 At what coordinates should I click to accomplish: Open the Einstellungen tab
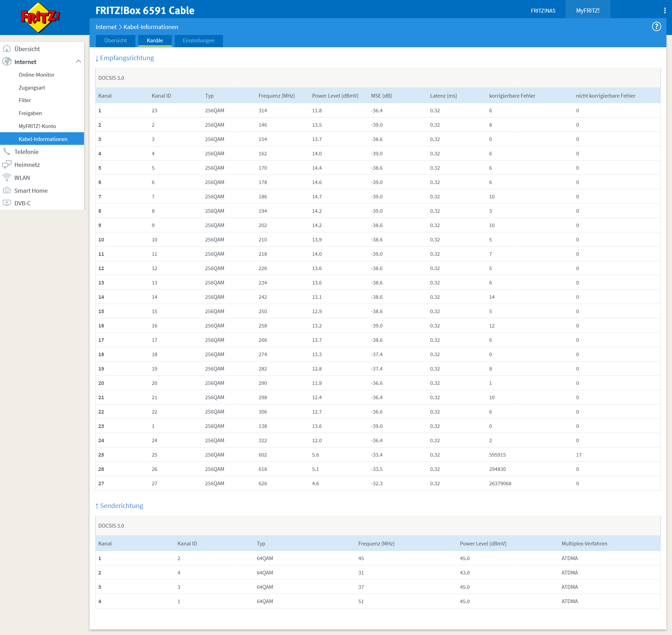(x=198, y=41)
